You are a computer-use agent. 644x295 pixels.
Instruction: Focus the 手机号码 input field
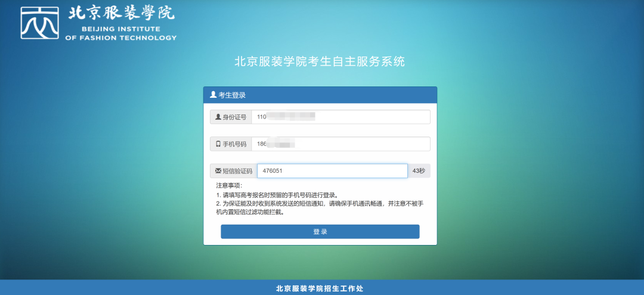point(341,144)
